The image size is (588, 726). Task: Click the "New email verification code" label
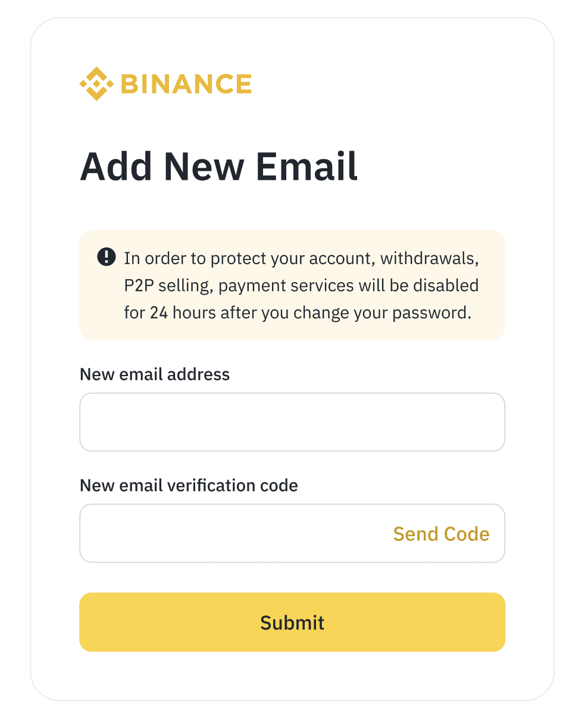pos(189,486)
